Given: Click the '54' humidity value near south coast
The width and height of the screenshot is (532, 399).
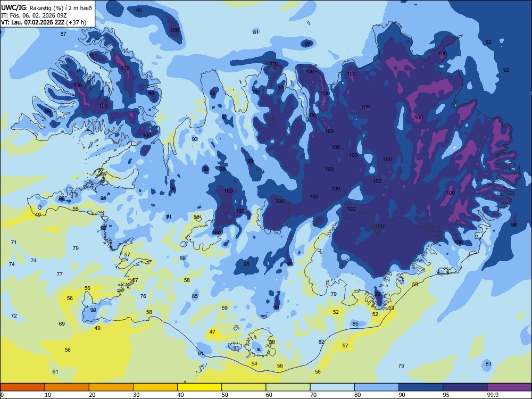Looking at the screenshot, I should click(254, 363).
